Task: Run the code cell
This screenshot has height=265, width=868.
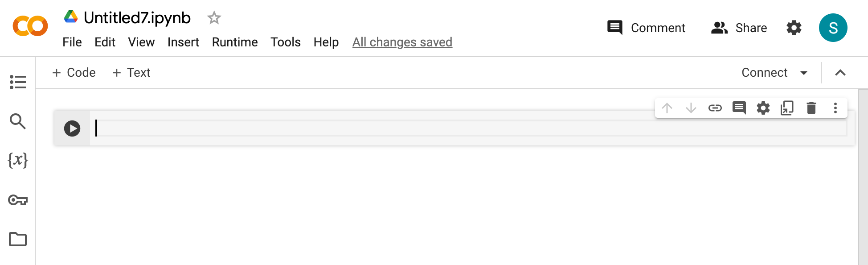Action: point(72,128)
